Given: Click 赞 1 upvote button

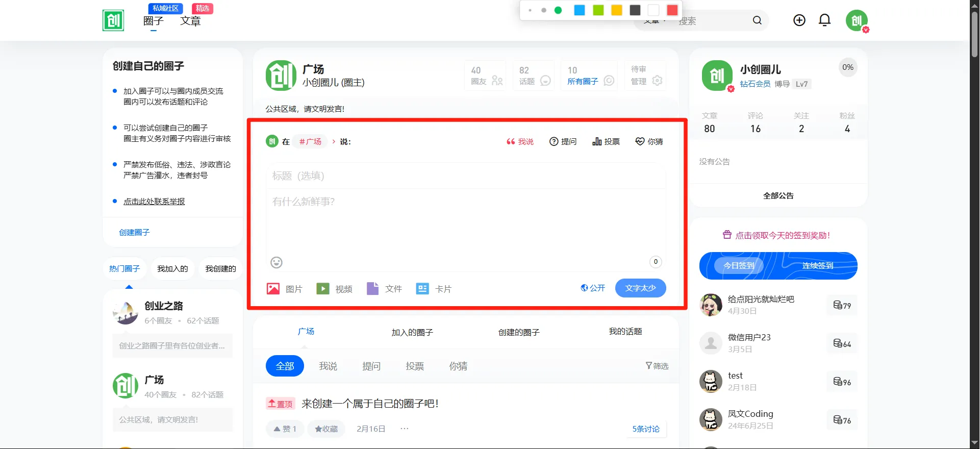Looking at the screenshot, I should coord(285,429).
